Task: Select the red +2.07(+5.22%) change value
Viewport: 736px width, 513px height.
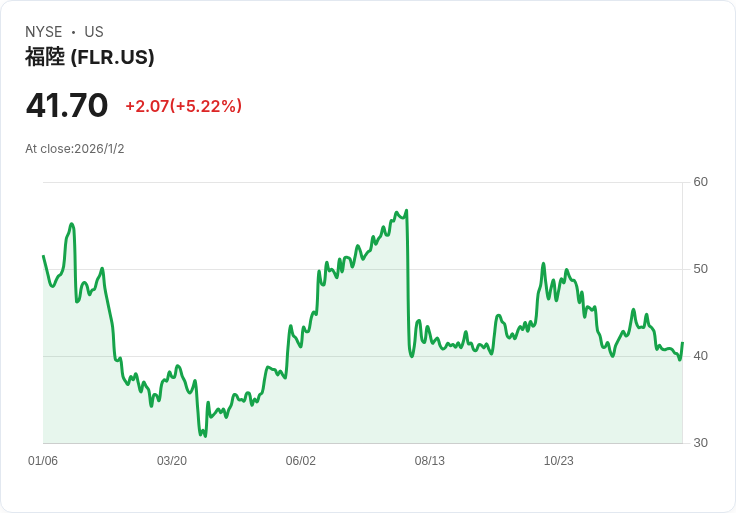Action: pyautogui.click(x=183, y=106)
